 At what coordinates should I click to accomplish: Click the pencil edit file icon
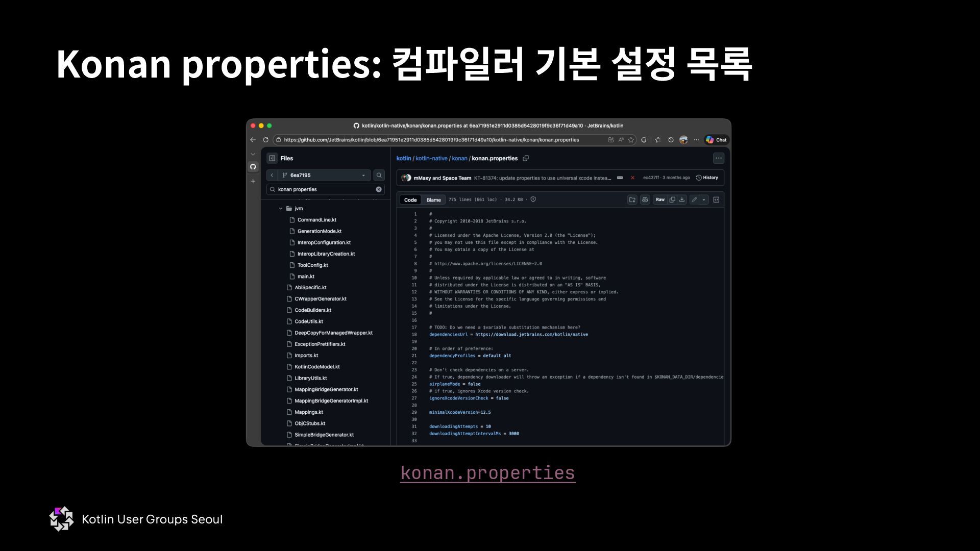pyautogui.click(x=694, y=199)
